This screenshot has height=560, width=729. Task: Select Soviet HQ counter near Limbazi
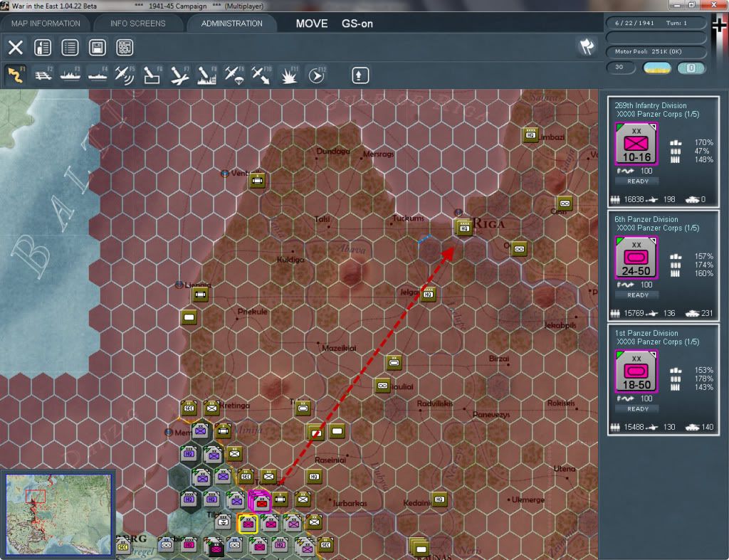(530, 135)
